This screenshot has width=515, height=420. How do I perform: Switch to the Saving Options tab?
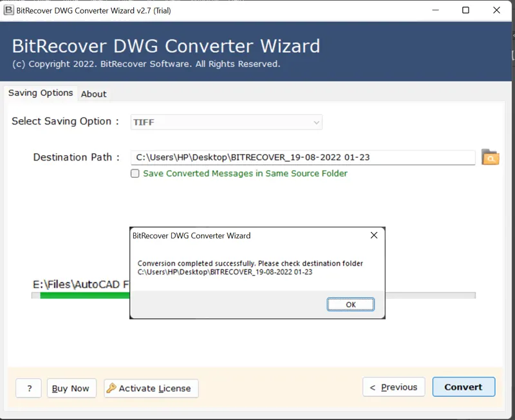41,93
